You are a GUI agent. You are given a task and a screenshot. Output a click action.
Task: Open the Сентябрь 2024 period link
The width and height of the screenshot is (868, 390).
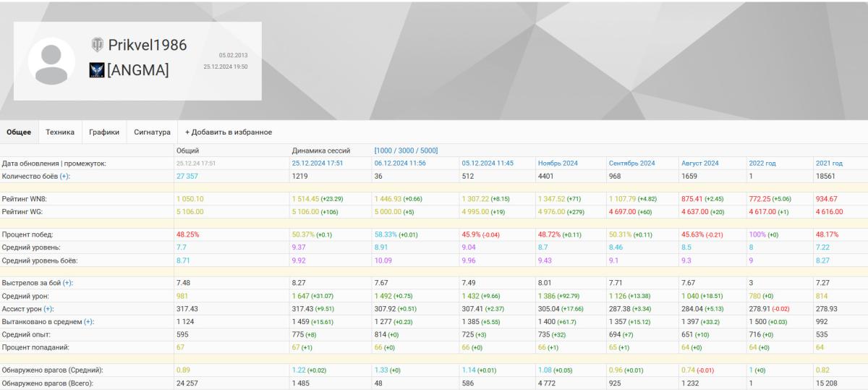pyautogui.click(x=631, y=164)
